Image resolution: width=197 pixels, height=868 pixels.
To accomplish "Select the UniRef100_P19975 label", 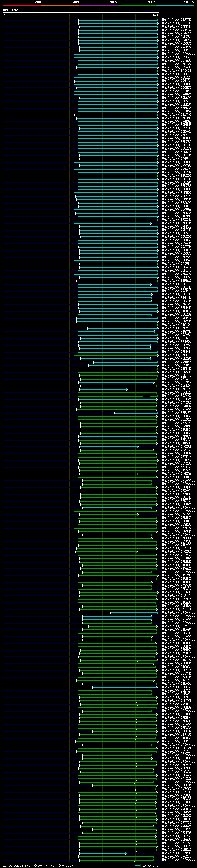I will [176, 253].
